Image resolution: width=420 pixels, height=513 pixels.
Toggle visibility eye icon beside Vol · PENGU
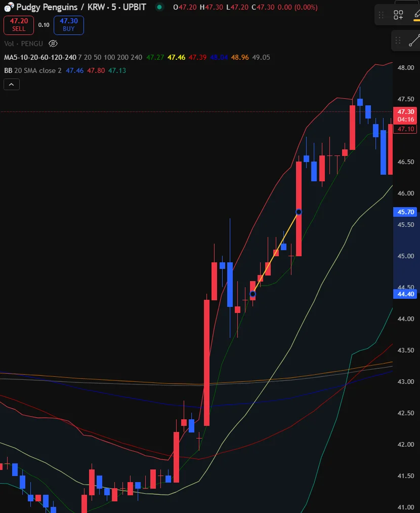tap(53, 44)
